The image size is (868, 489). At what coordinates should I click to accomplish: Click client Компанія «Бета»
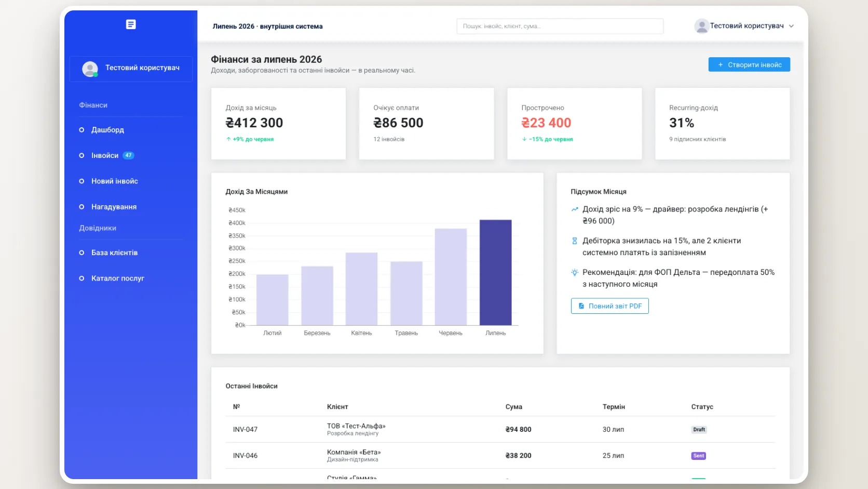coord(354,452)
